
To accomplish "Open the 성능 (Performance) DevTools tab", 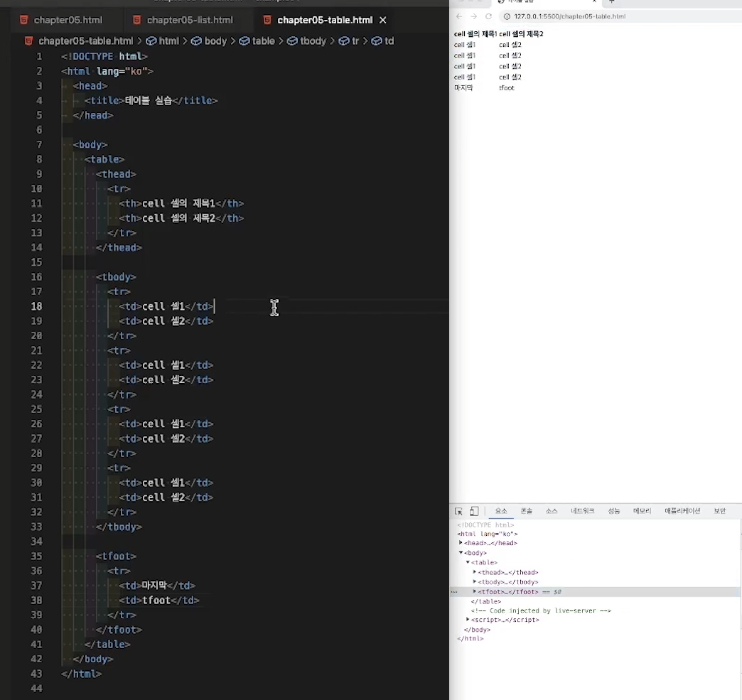I will point(614,511).
